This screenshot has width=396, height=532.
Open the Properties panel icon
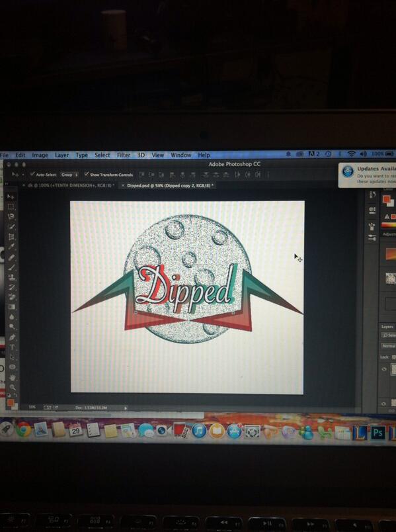tap(372, 210)
